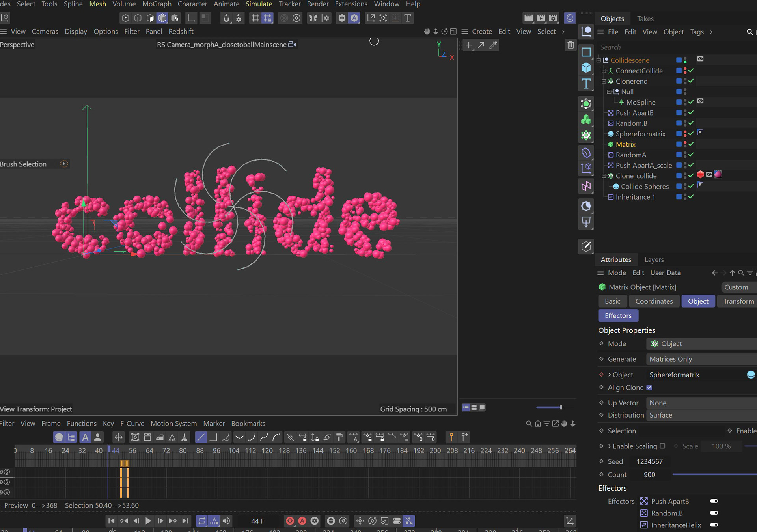757x532 pixels.
Task: Toggle off the Push ApartB effector switch
Action: 714,501
